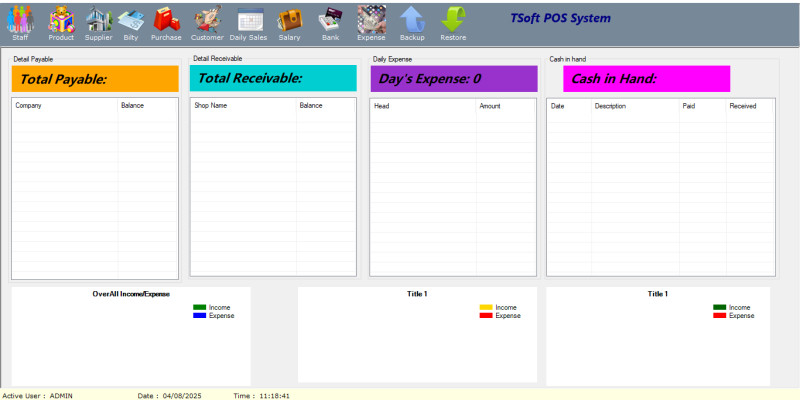The height and width of the screenshot is (400, 800).
Task: Click the Customer toolbar icon
Action: (207, 19)
